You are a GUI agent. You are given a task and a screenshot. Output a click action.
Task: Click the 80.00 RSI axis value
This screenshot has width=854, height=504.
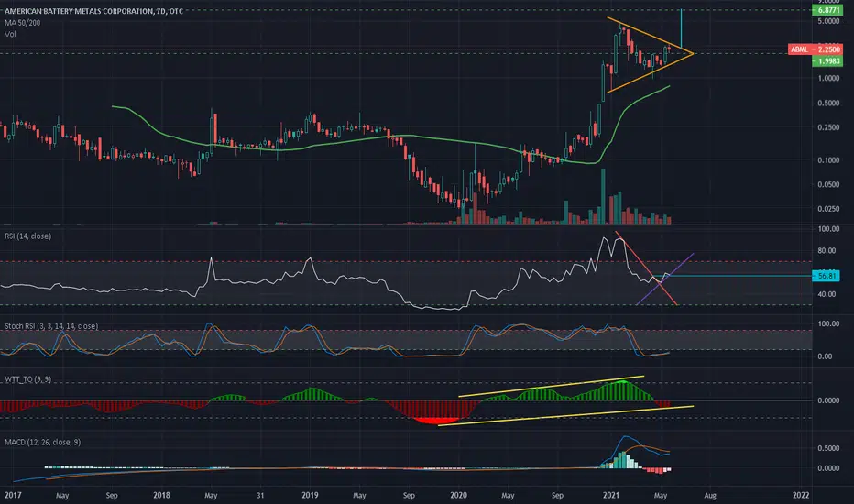(x=827, y=251)
